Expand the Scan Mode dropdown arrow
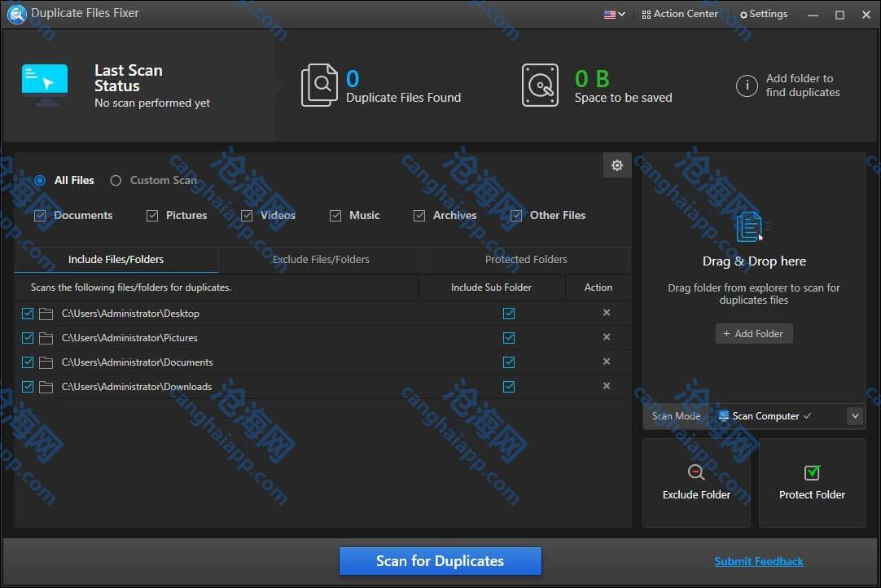Screen dimensions: 881x588 [854, 416]
